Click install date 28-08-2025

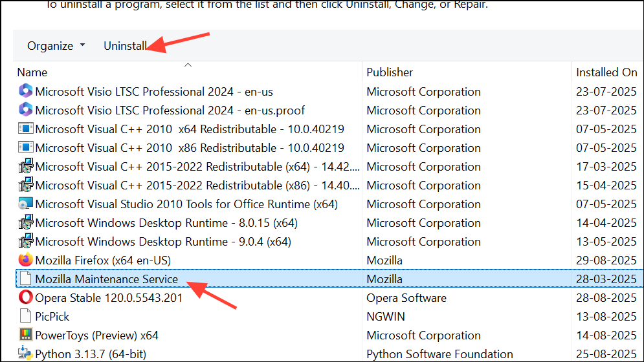coord(606,298)
